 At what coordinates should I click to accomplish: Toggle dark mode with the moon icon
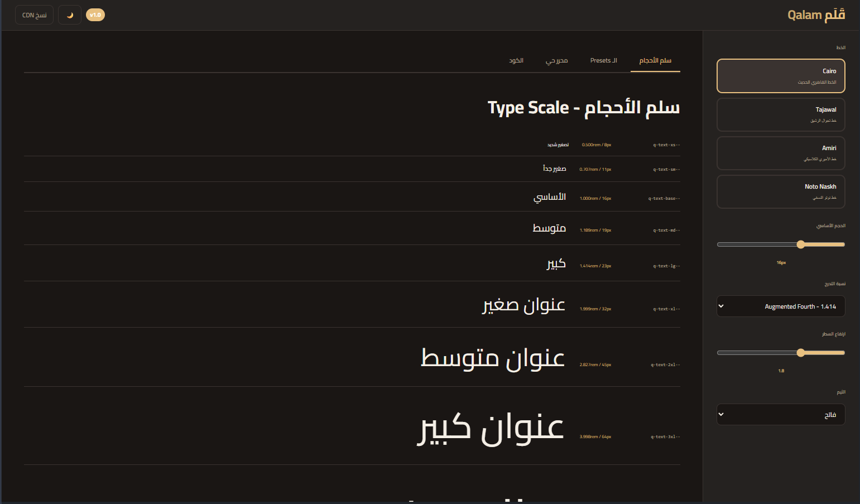point(70,15)
